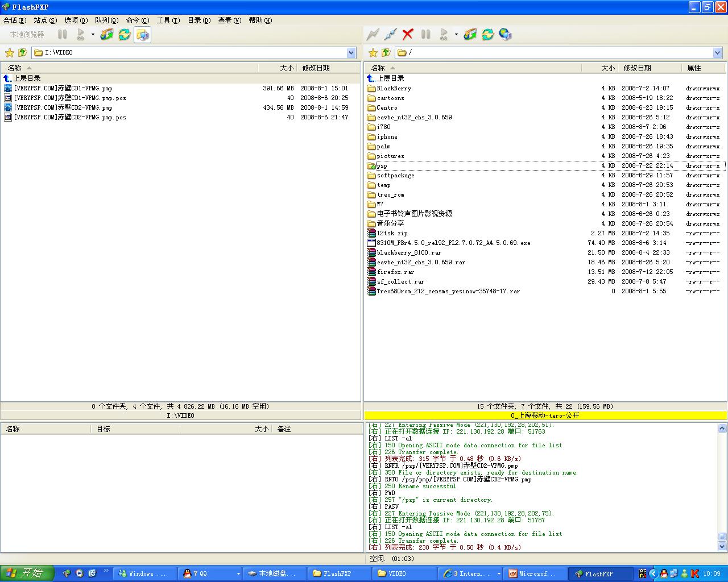The image size is (728, 582).
Task: Open the 查看 menu
Action: pos(230,20)
